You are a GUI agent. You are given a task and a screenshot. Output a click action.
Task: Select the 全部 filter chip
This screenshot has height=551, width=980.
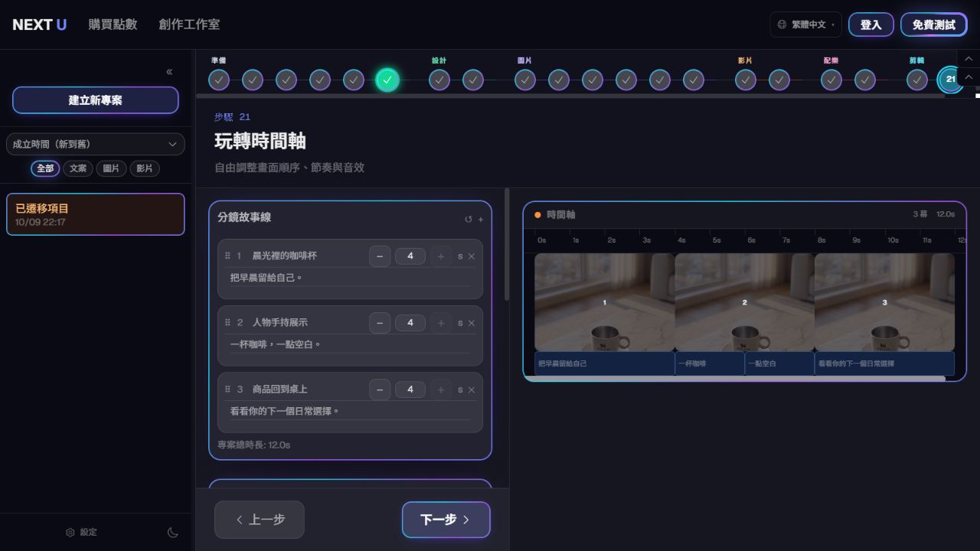[x=45, y=168]
